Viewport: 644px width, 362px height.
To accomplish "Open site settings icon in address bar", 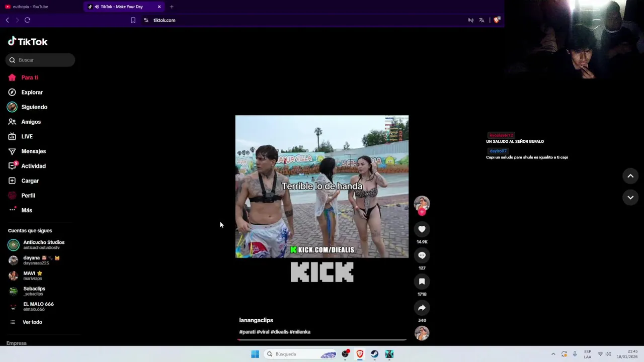I will [x=146, y=20].
